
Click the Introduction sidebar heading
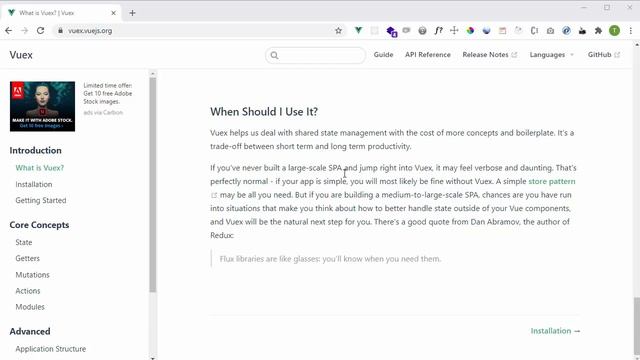coord(36,150)
